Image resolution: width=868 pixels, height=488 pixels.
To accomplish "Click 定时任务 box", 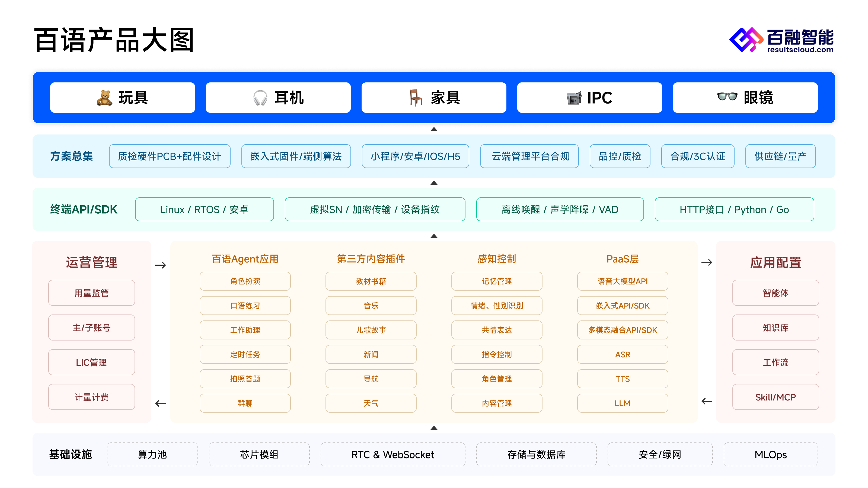I will point(245,354).
